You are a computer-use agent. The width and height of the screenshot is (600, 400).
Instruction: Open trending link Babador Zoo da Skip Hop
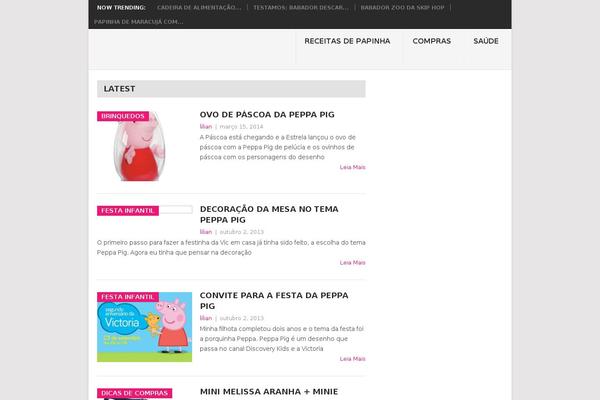(x=402, y=8)
